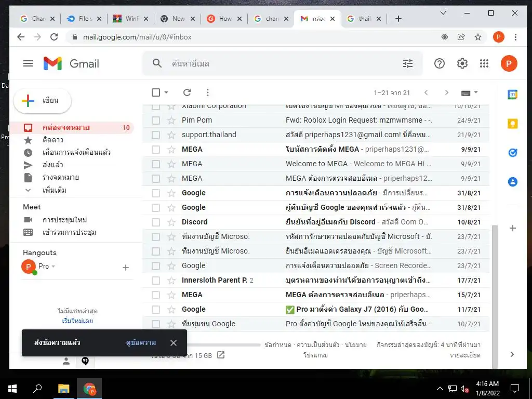The image size is (532, 399).
Task: Open the Google apps grid
Action: pyautogui.click(x=484, y=63)
